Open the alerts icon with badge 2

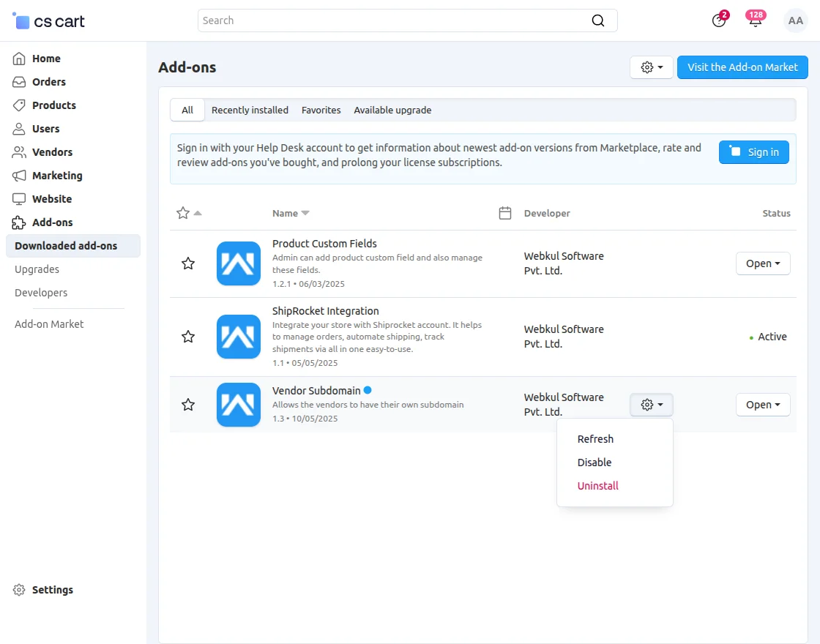(x=718, y=20)
